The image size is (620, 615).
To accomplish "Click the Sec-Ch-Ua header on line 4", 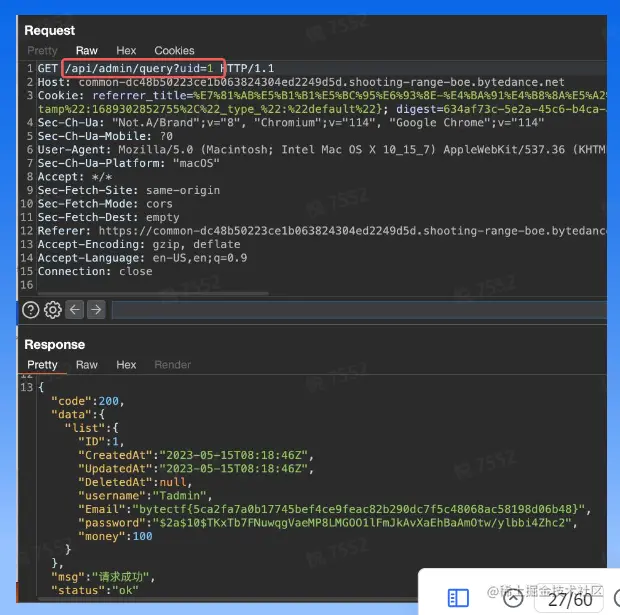I will coord(291,123).
